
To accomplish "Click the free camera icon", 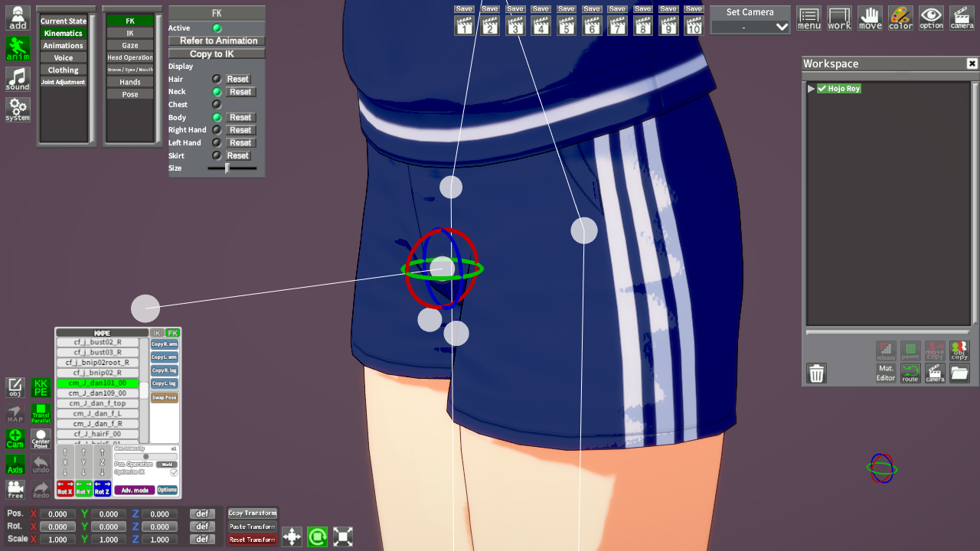I will pos(15,490).
